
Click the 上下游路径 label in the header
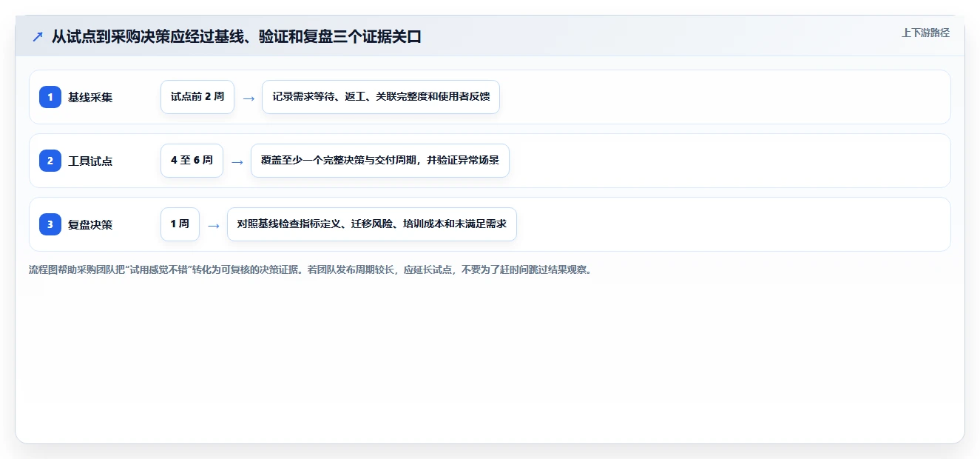click(x=925, y=33)
